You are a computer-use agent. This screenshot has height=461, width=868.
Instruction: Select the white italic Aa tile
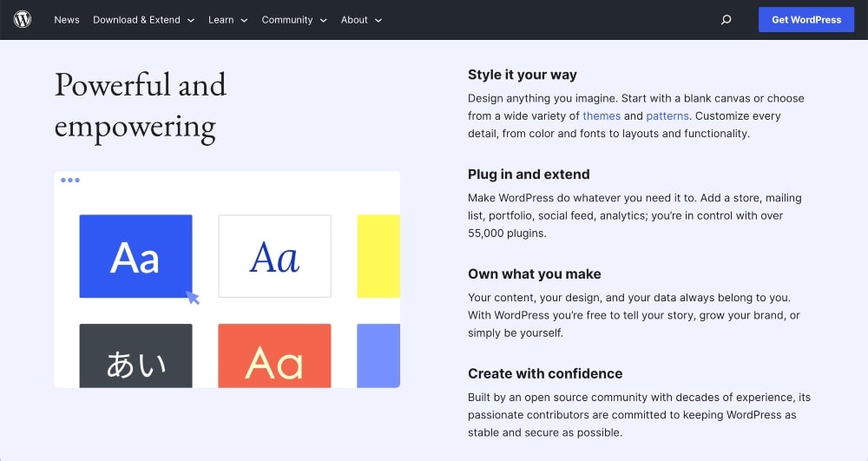pos(274,256)
